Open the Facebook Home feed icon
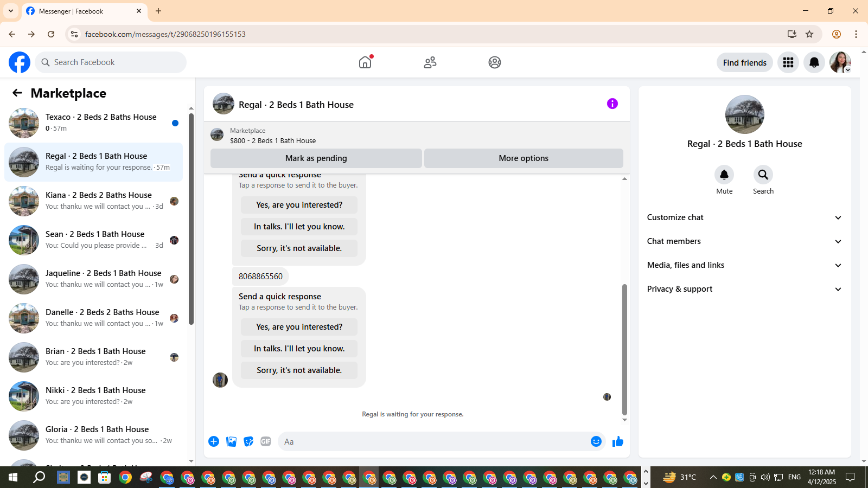The height and width of the screenshot is (488, 868). [365, 62]
